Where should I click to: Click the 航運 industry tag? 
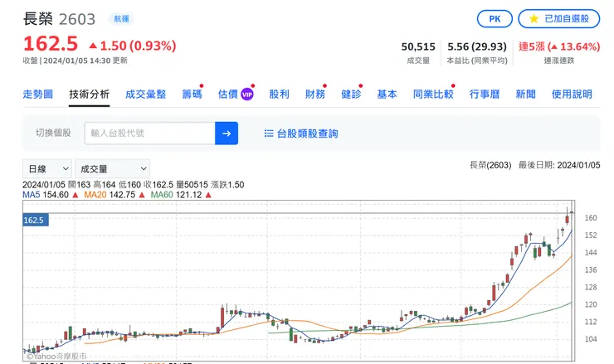pyautogui.click(x=121, y=19)
